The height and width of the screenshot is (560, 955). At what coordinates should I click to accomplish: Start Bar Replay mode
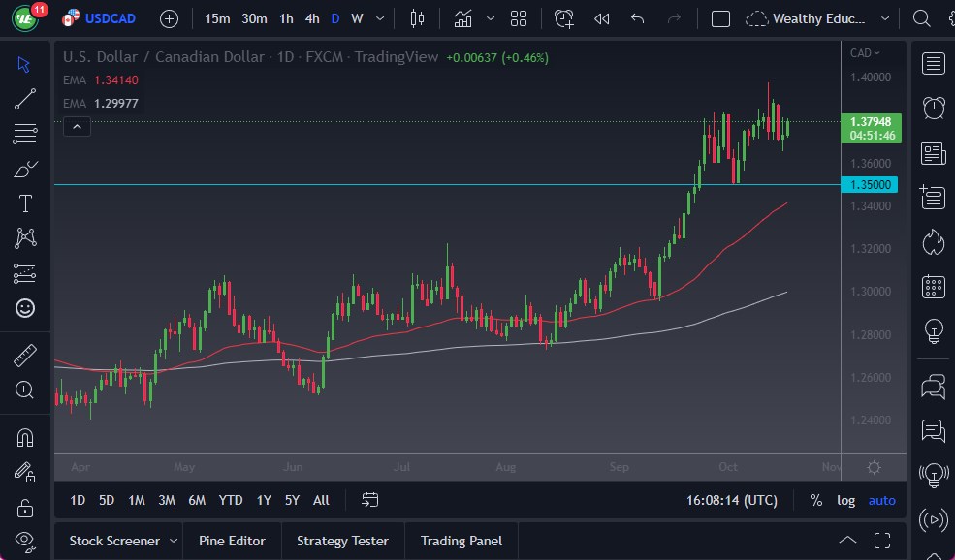coord(602,17)
